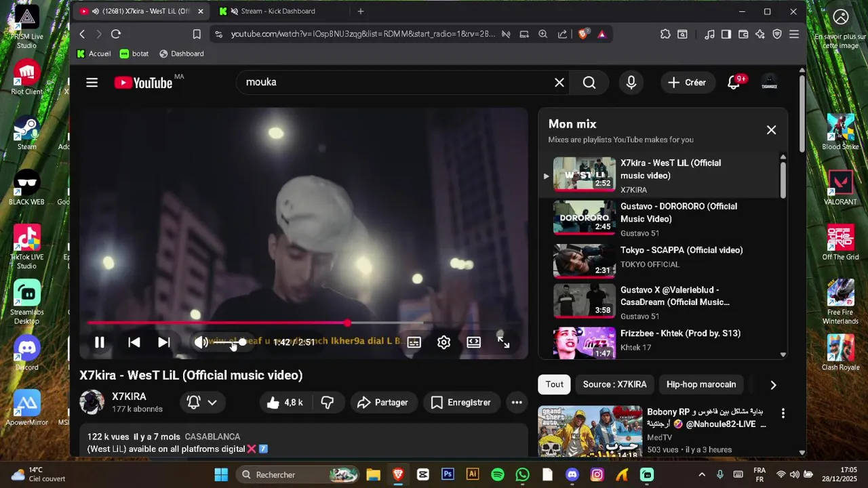
Task: Bookmark this page in the browser
Action: 197,34
